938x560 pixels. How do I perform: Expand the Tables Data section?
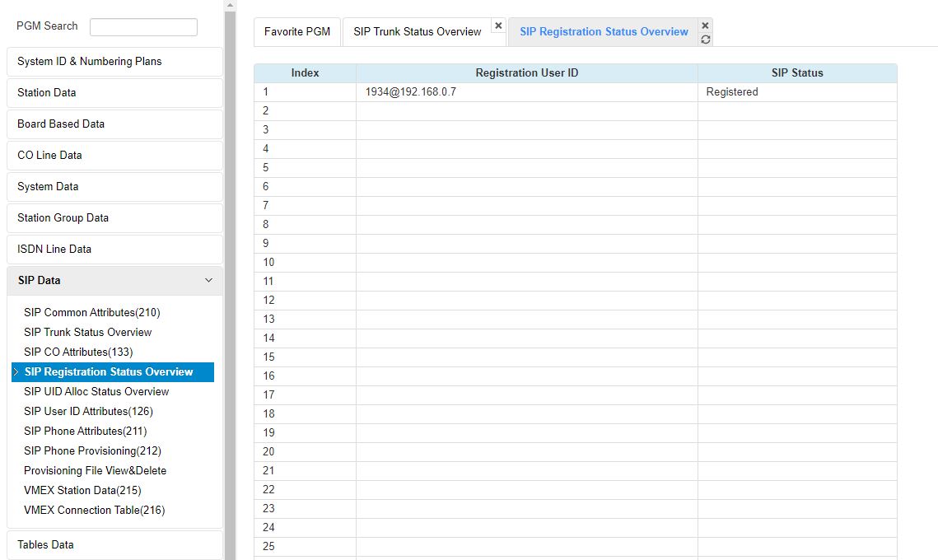(114, 545)
